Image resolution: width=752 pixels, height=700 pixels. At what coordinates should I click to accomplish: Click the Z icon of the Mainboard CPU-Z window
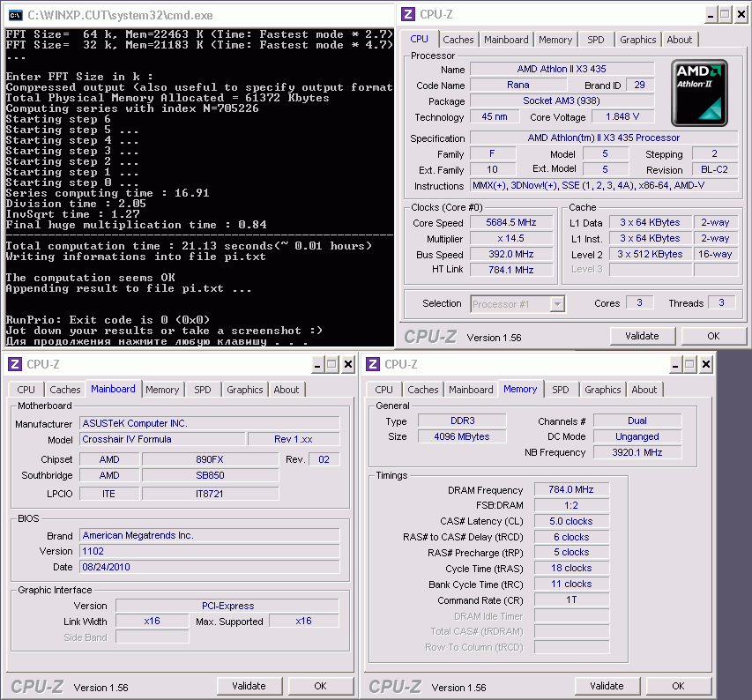click(15, 364)
